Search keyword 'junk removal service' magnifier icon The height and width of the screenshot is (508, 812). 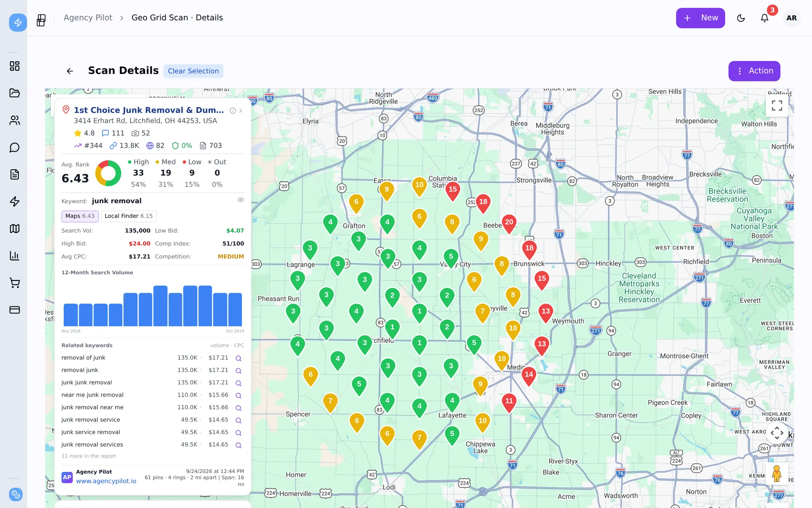click(239, 420)
